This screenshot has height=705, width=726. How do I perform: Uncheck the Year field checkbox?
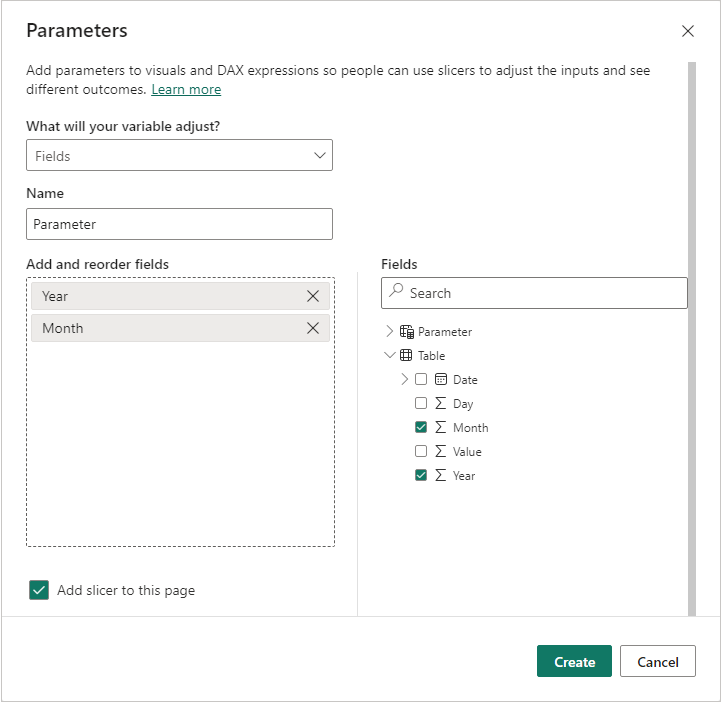423,477
